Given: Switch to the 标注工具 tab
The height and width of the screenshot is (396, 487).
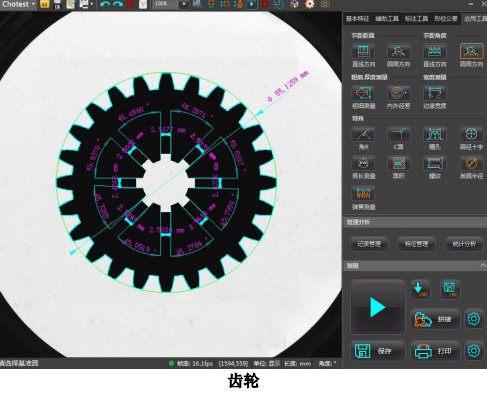Looking at the screenshot, I should coord(416,19).
